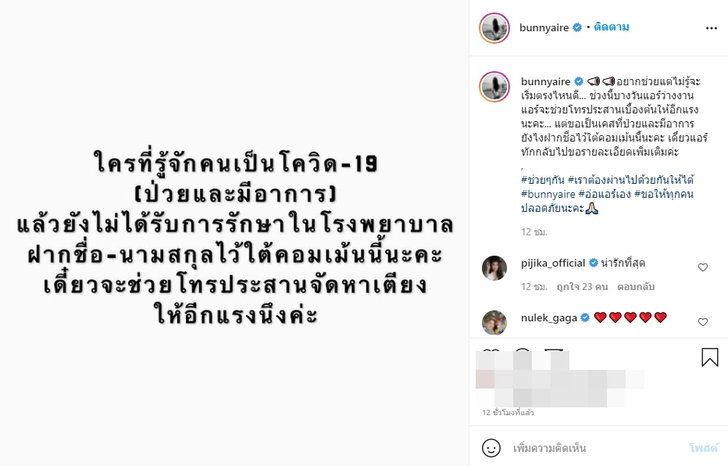728x466 pixels.
Task: Click the โพสต์ post button
Action: (703, 448)
